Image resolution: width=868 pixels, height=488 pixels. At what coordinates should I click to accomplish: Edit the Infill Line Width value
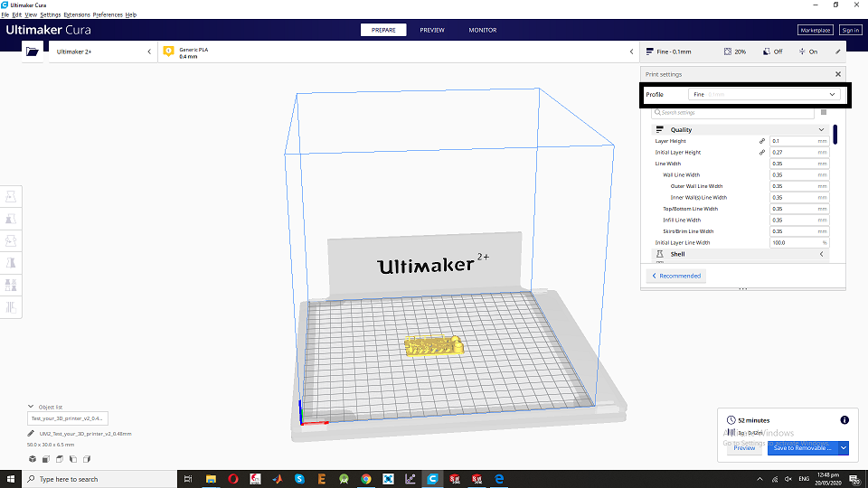798,220
